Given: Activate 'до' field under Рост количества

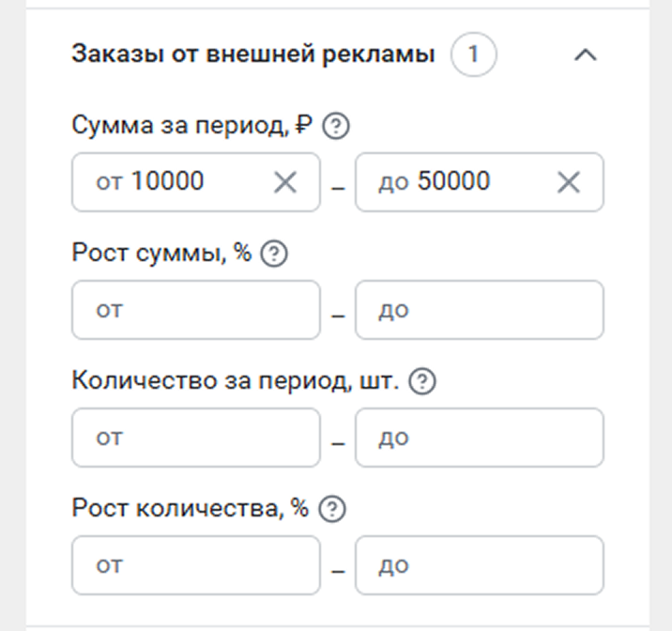Looking at the screenshot, I should coord(480,565).
